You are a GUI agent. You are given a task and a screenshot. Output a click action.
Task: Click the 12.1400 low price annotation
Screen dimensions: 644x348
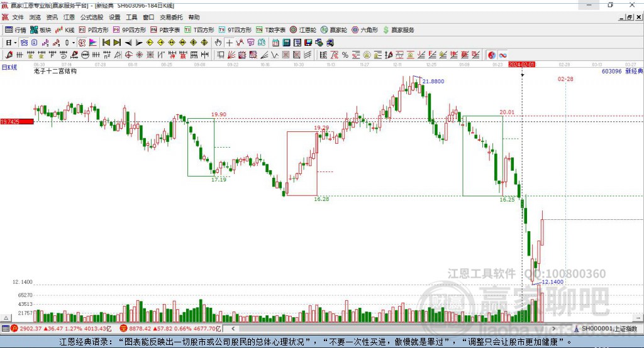[552, 281]
